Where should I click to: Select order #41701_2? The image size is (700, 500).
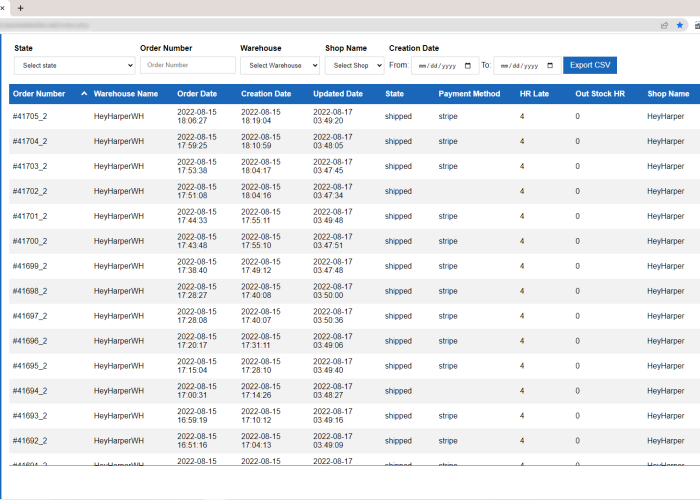tap(30, 217)
